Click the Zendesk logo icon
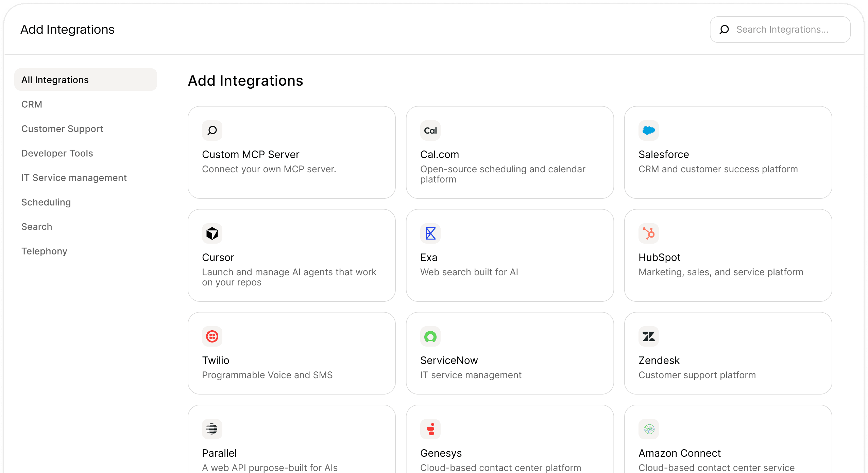The image size is (868, 473). [x=649, y=336]
